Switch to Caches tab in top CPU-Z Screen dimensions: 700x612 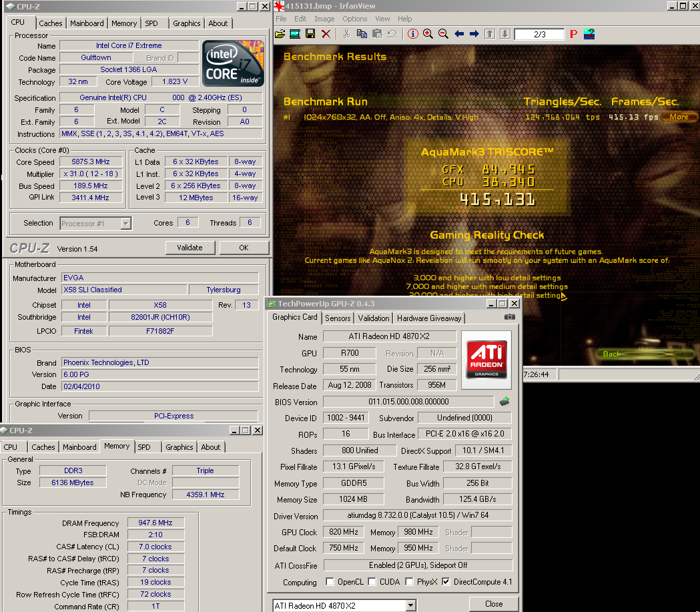pyautogui.click(x=51, y=23)
